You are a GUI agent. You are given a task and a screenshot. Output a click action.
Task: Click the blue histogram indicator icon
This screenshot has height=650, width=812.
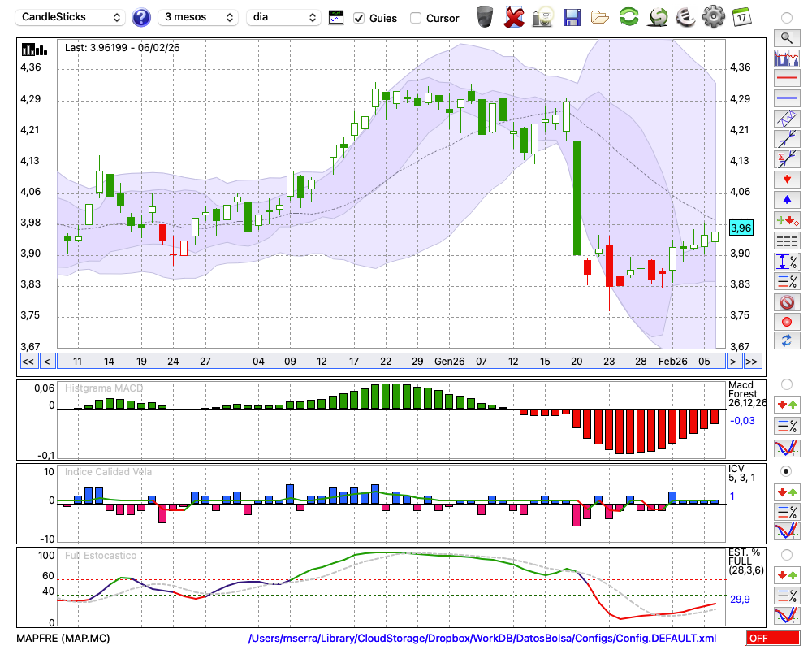(x=787, y=58)
